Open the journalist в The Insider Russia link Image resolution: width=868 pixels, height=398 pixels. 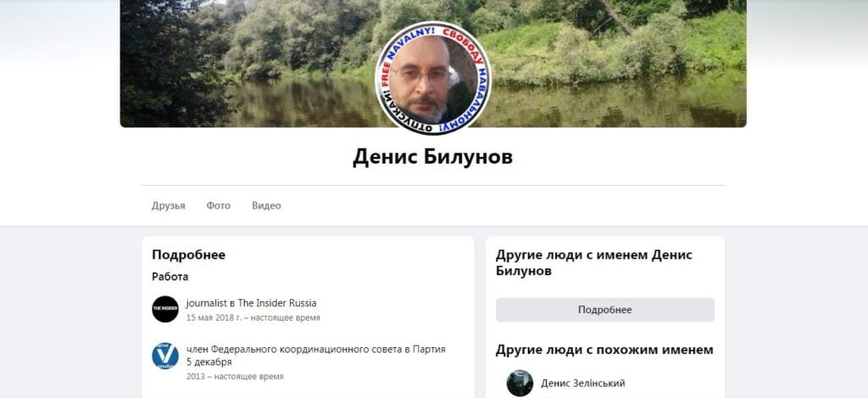coord(251,303)
